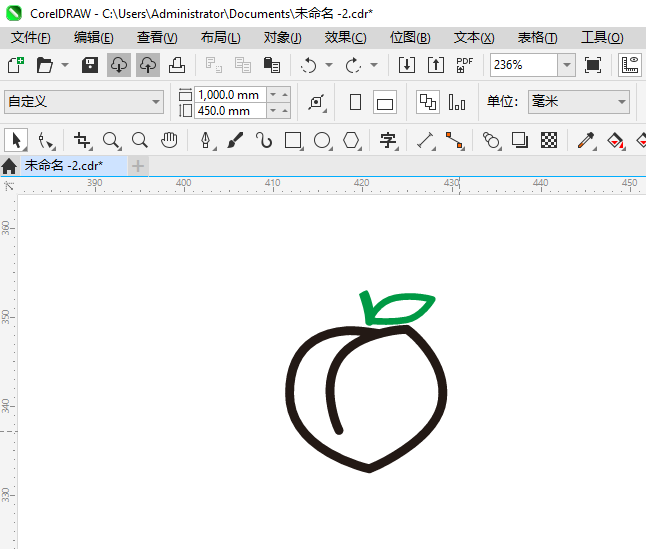Click the Import icon
Image resolution: width=646 pixels, height=549 pixels.
coord(407,65)
